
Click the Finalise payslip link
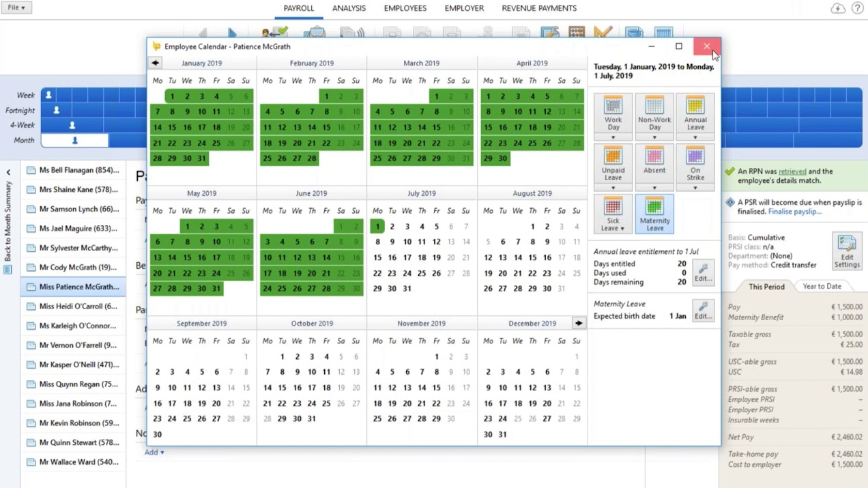[794, 212]
